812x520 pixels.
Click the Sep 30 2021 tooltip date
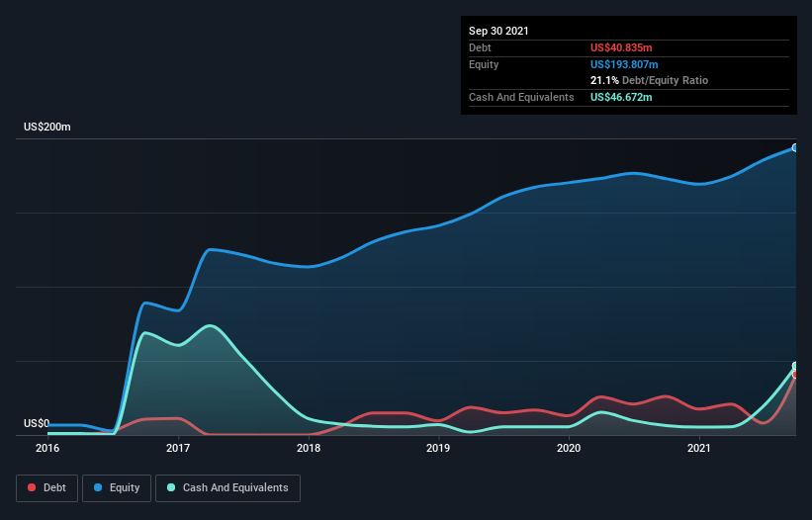[x=498, y=31]
